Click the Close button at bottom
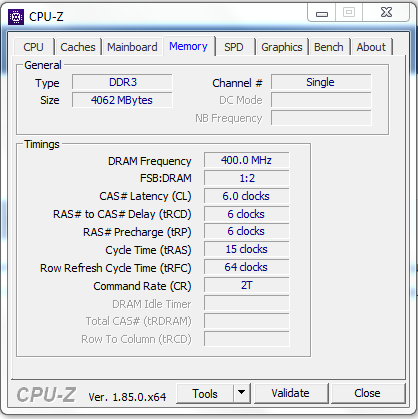Screen dimensions: 418x419 pos(367,393)
